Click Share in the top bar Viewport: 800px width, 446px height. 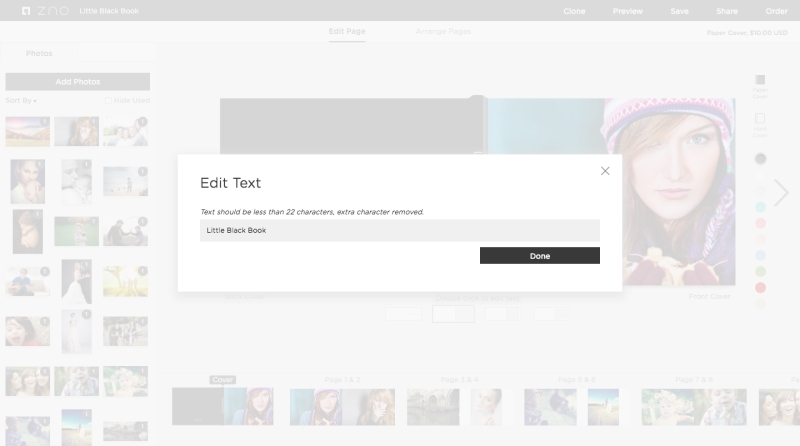click(x=727, y=11)
